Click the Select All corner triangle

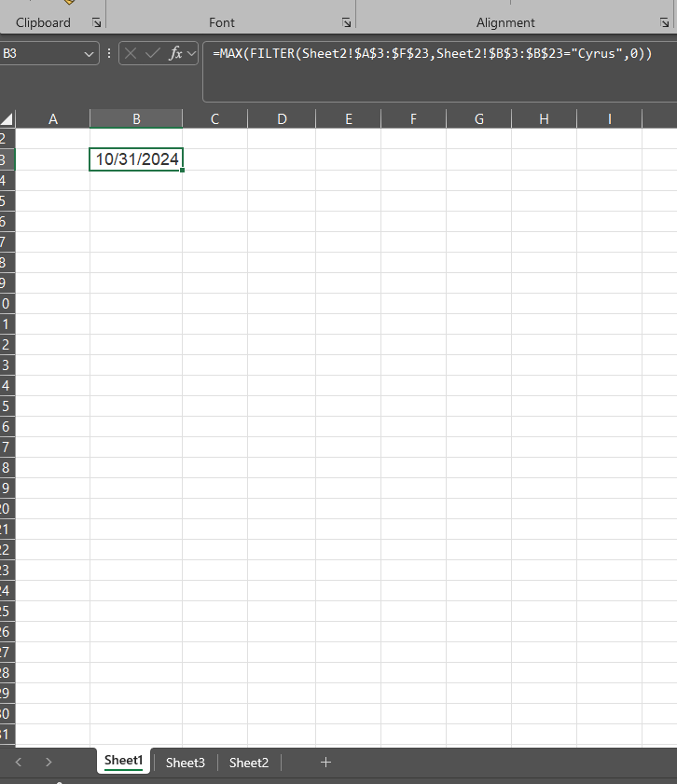7,119
